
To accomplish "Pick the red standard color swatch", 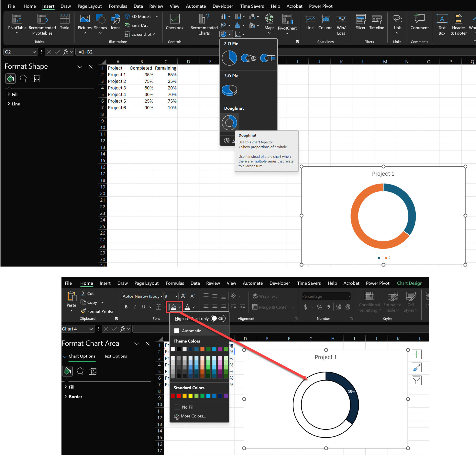I will (x=178, y=396).
